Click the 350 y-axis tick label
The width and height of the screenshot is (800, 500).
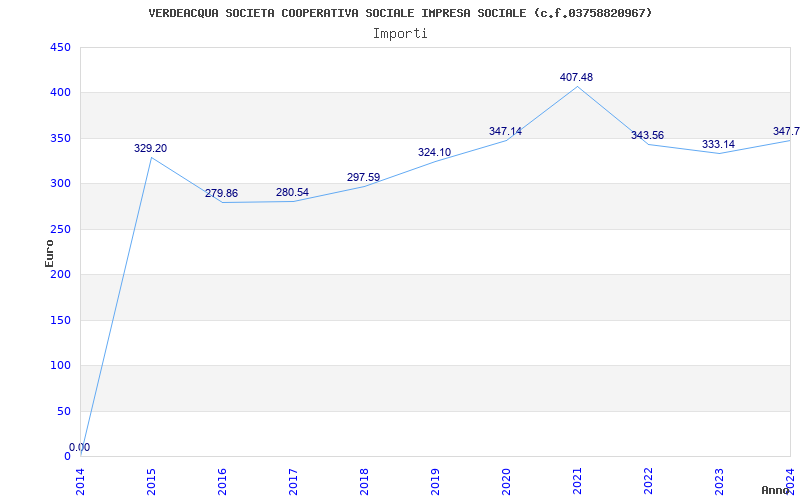[x=60, y=138]
